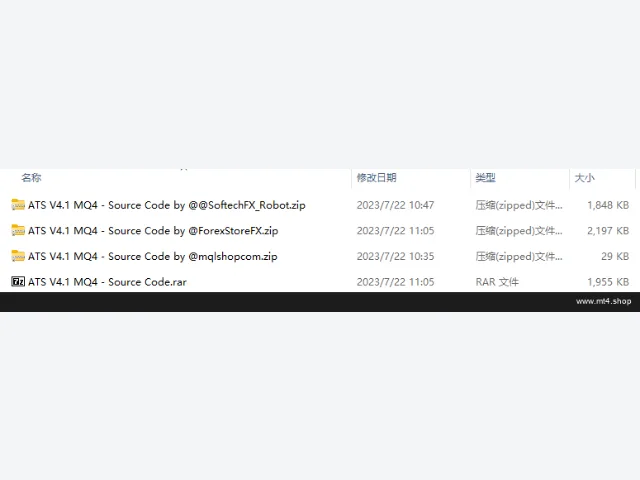Click the date 2023/7/22 10:47
The image size is (640, 480).
(x=395, y=205)
